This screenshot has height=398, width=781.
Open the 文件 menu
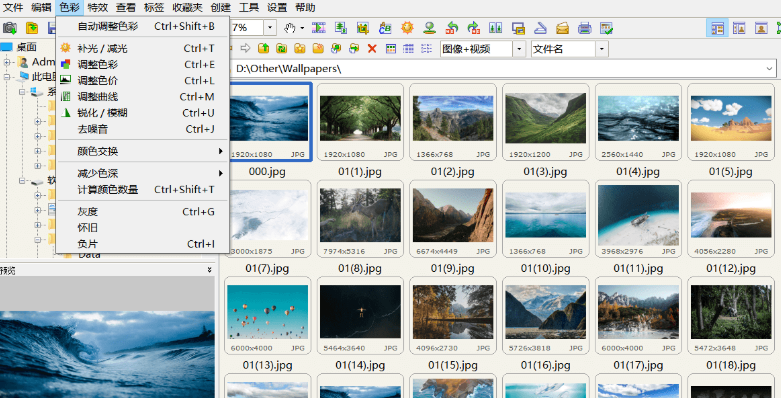[13, 7]
